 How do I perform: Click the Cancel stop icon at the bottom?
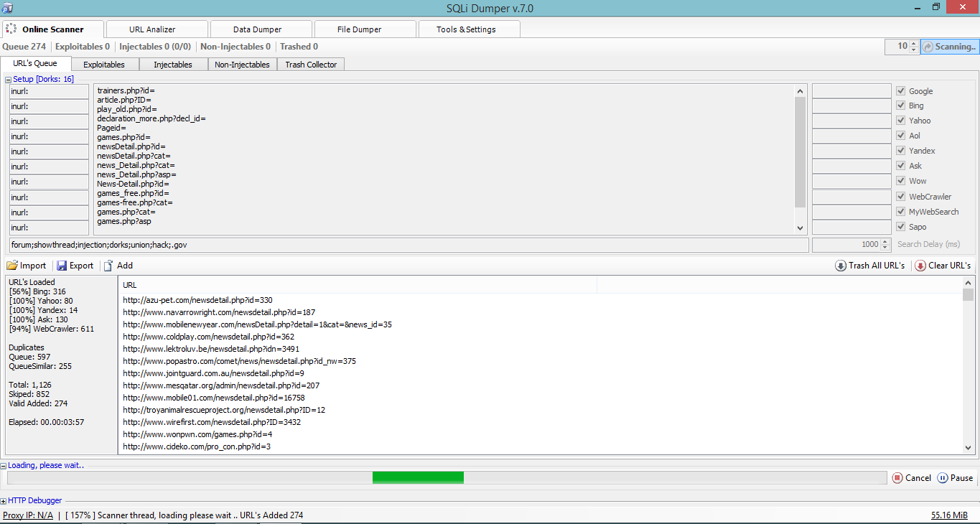(x=899, y=477)
